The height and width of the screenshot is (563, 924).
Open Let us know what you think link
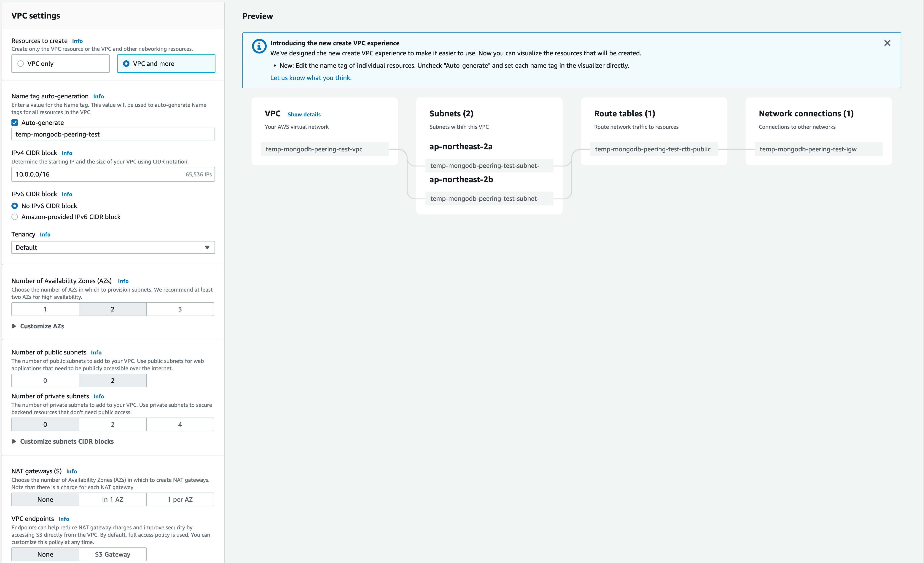point(311,78)
